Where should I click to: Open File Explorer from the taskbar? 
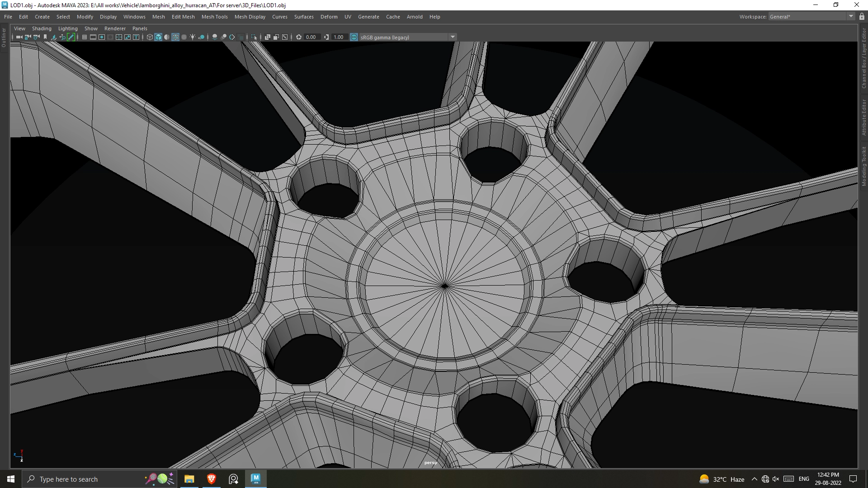click(x=189, y=479)
